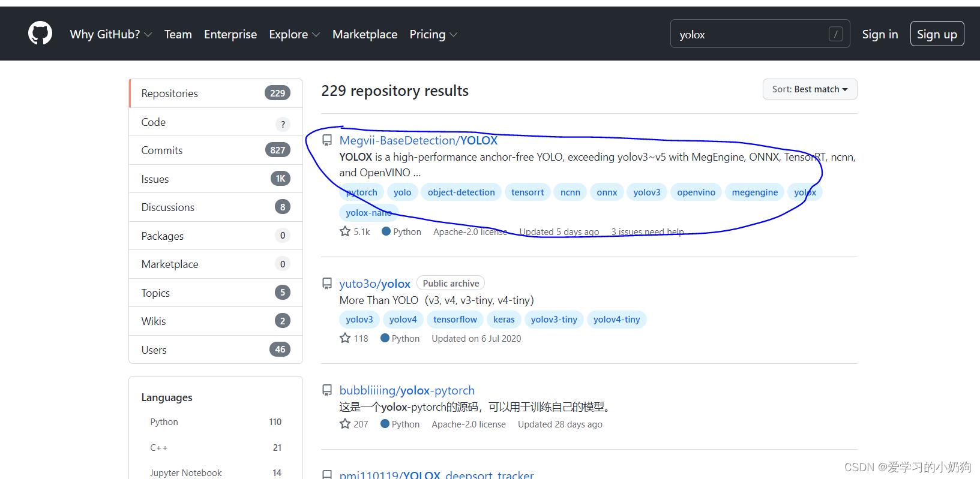Screen dimensions: 980x479
Task: Expand the Why GitHub? menu
Action: click(111, 34)
